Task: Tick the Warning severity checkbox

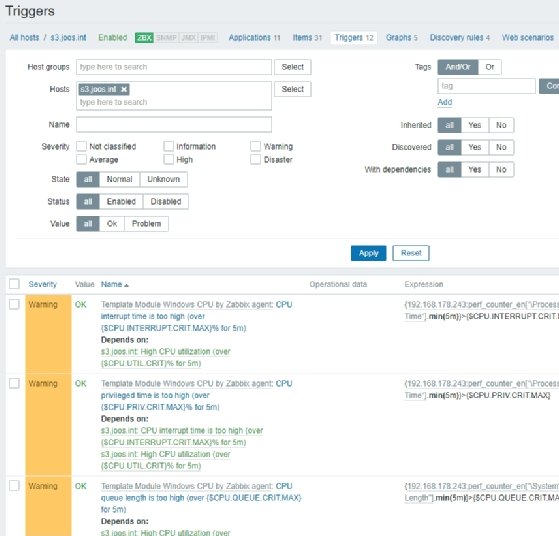Action: click(255, 146)
